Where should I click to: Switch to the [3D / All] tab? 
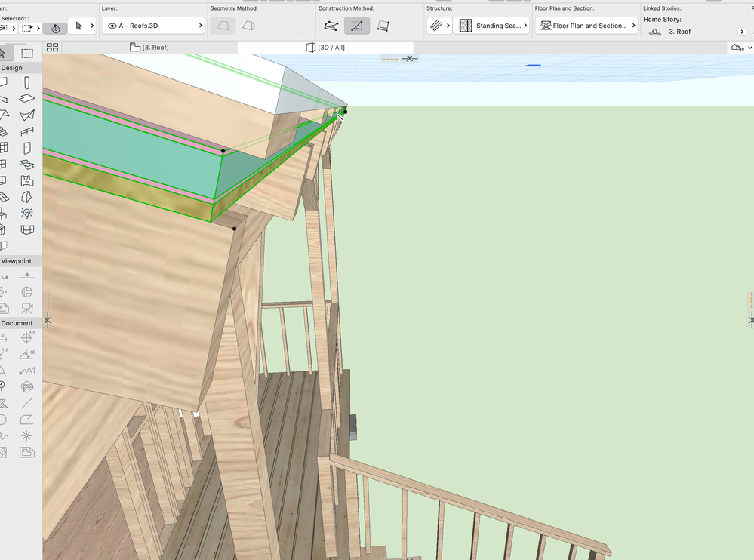(x=325, y=48)
